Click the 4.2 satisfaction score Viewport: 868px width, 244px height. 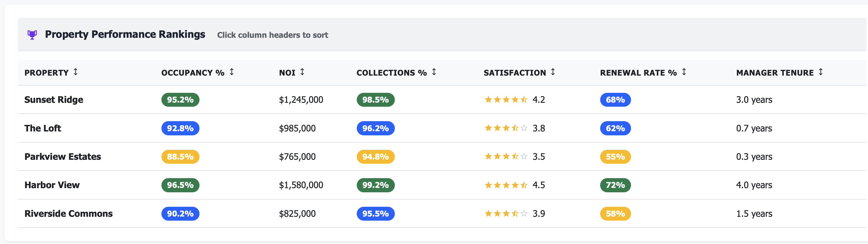pos(539,100)
